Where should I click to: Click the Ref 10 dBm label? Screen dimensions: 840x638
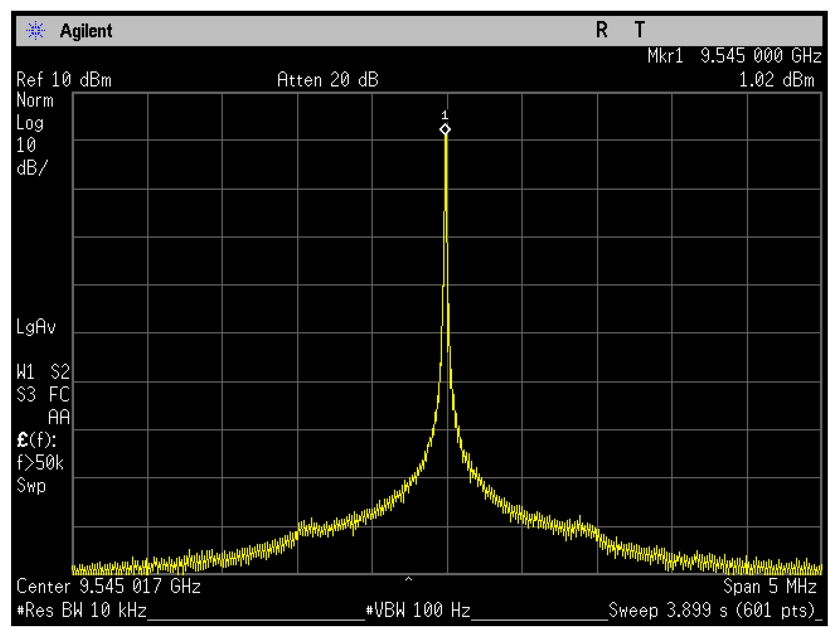[x=64, y=80]
